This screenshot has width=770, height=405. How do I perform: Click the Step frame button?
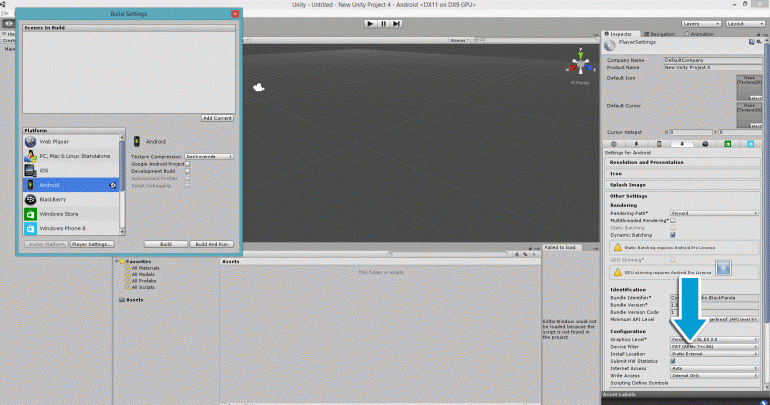(396, 22)
